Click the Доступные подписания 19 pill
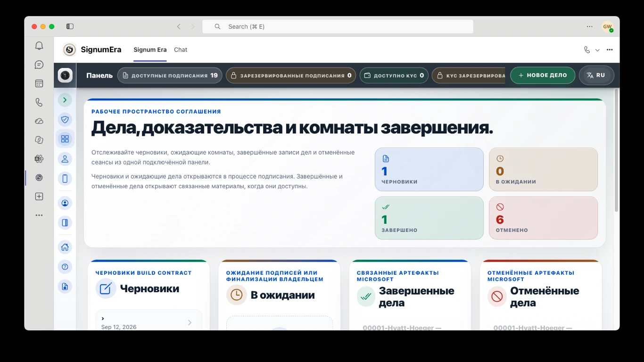Screen dimensions: 644x362 (x=170, y=75)
